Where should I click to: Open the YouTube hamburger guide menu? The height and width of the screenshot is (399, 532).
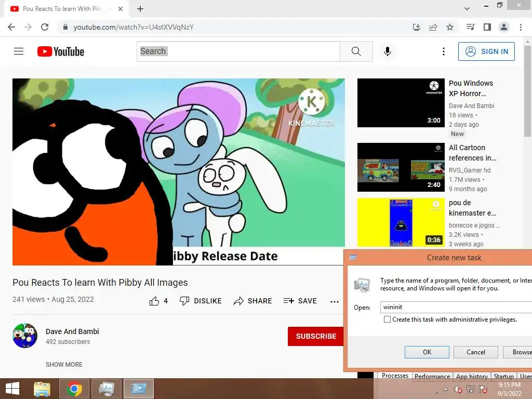[19, 51]
